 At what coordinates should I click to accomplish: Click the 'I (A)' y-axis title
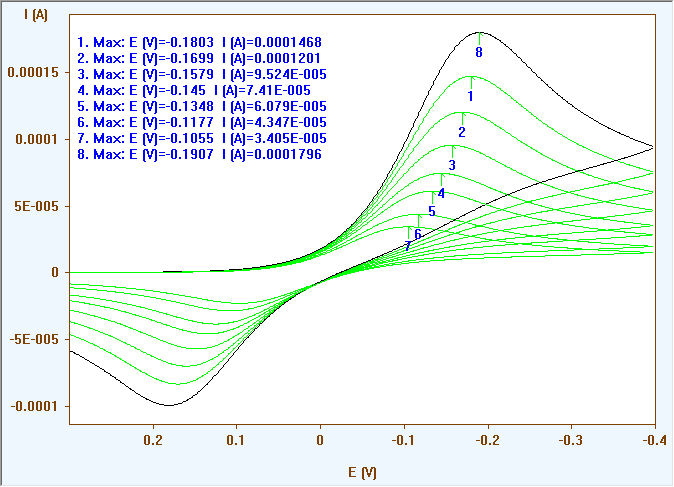pyautogui.click(x=36, y=15)
